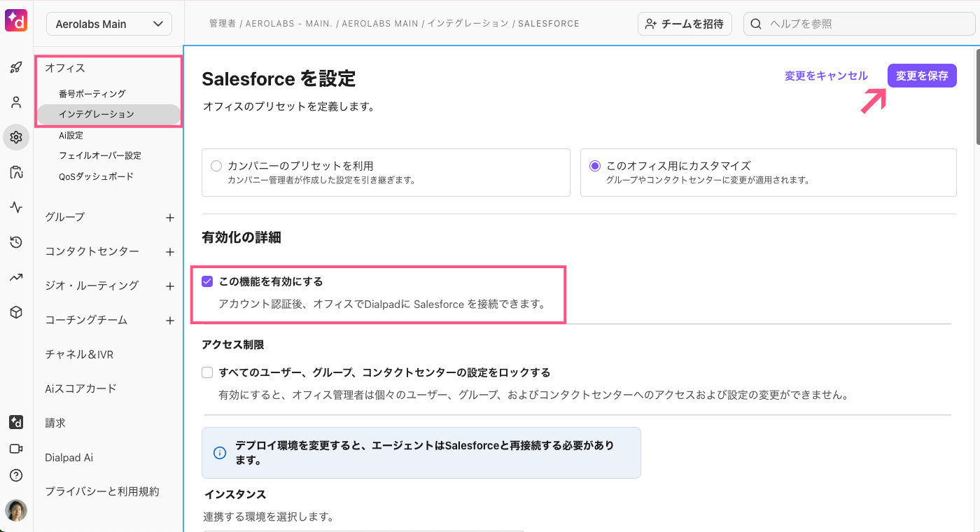
Task: Open プライバシーと利用規約 in the sidebar
Action: click(102, 491)
